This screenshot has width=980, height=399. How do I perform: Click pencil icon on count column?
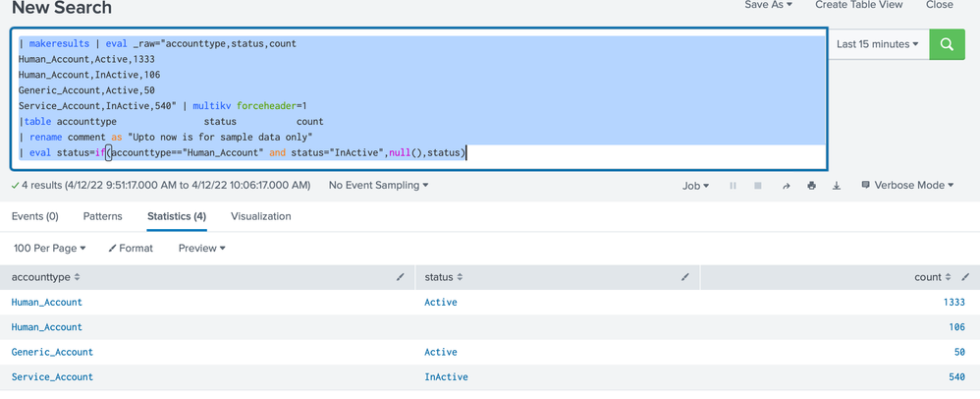click(966, 278)
